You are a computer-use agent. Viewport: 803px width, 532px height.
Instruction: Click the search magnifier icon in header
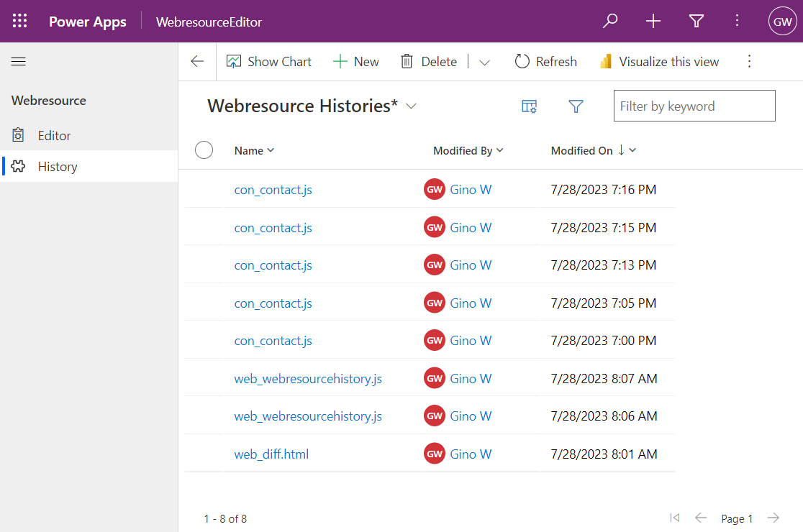coord(610,21)
